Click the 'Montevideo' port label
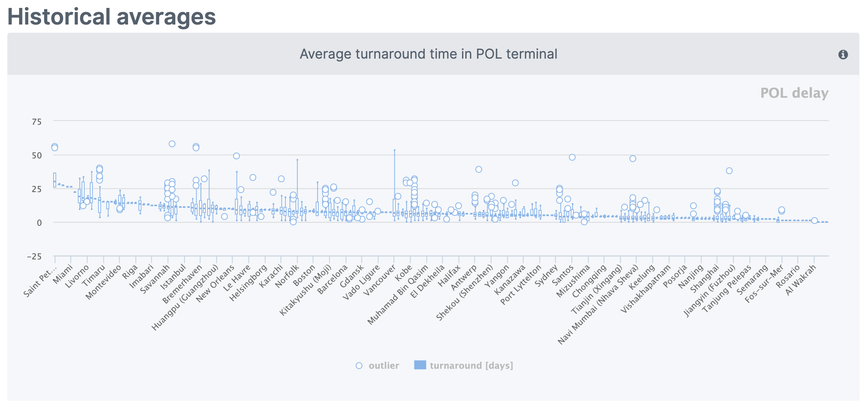The width and height of the screenshot is (868, 407). pos(103,282)
